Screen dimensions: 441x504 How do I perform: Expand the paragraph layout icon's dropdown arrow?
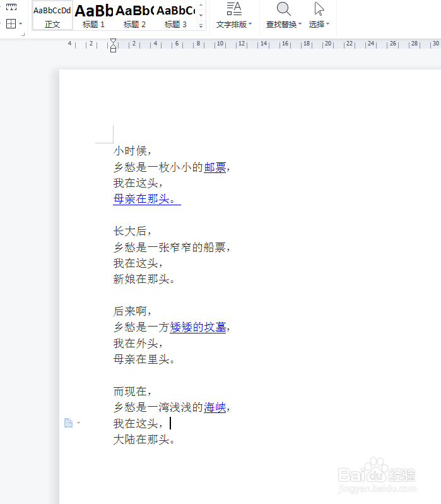pyautogui.click(x=78, y=423)
